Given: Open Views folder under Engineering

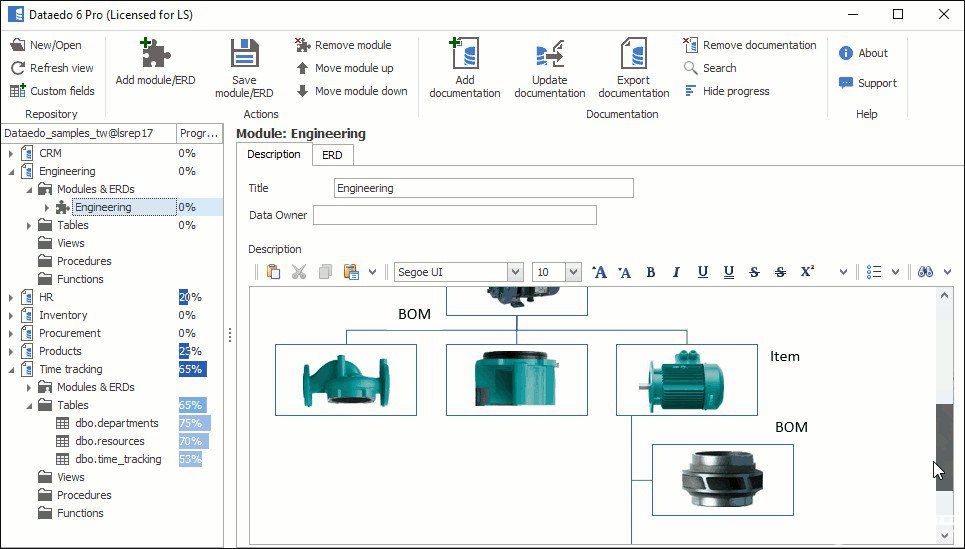Looking at the screenshot, I should pyautogui.click(x=71, y=243).
